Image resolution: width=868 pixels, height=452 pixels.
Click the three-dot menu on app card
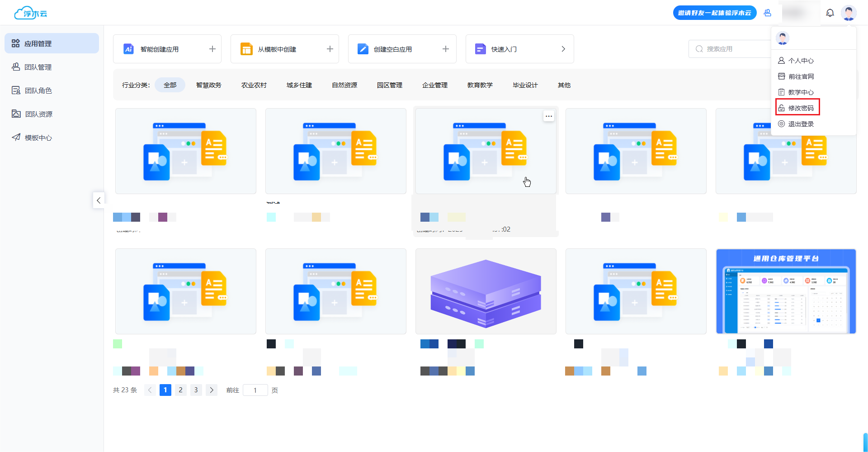click(548, 116)
